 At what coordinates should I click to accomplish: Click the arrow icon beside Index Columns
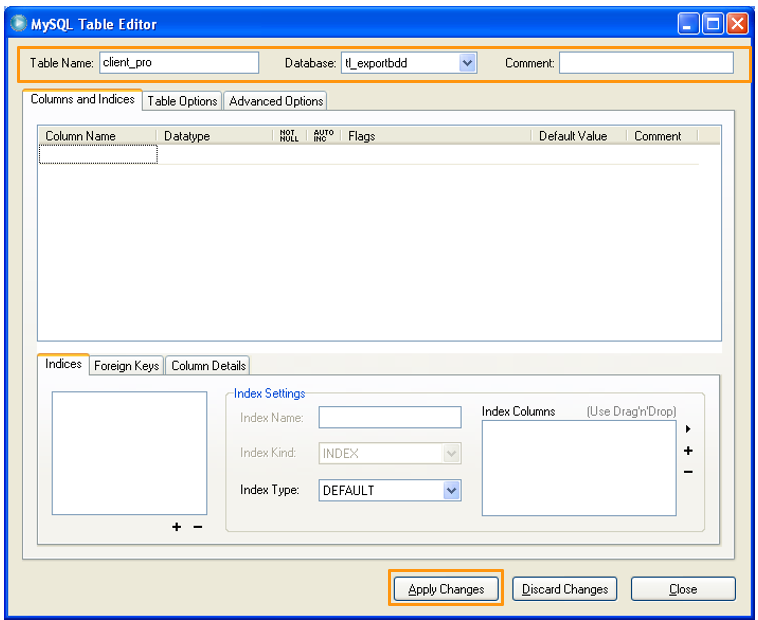(688, 429)
